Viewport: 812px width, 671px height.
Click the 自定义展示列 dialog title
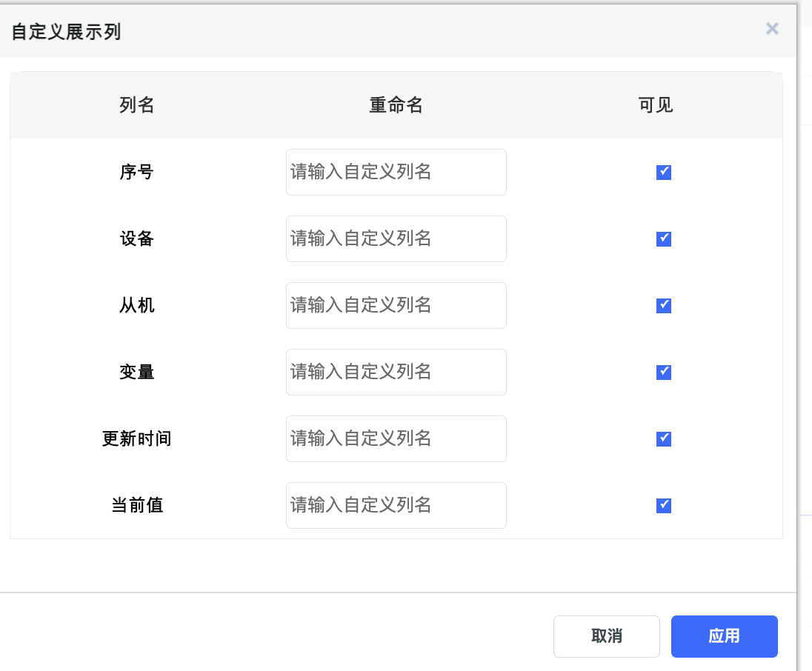coord(66,32)
